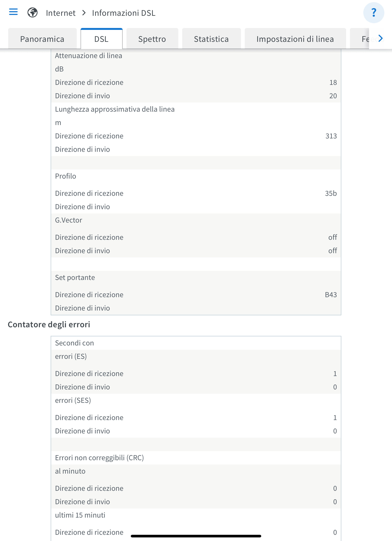Click the Internet breadcrumb link
Image resolution: width=392 pixels, height=541 pixels.
61,13
